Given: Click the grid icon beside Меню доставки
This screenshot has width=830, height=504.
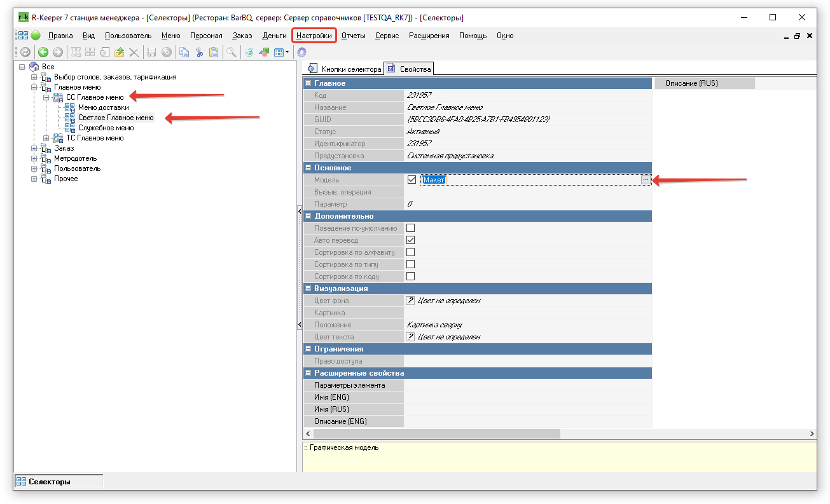Looking at the screenshot, I should click(70, 107).
